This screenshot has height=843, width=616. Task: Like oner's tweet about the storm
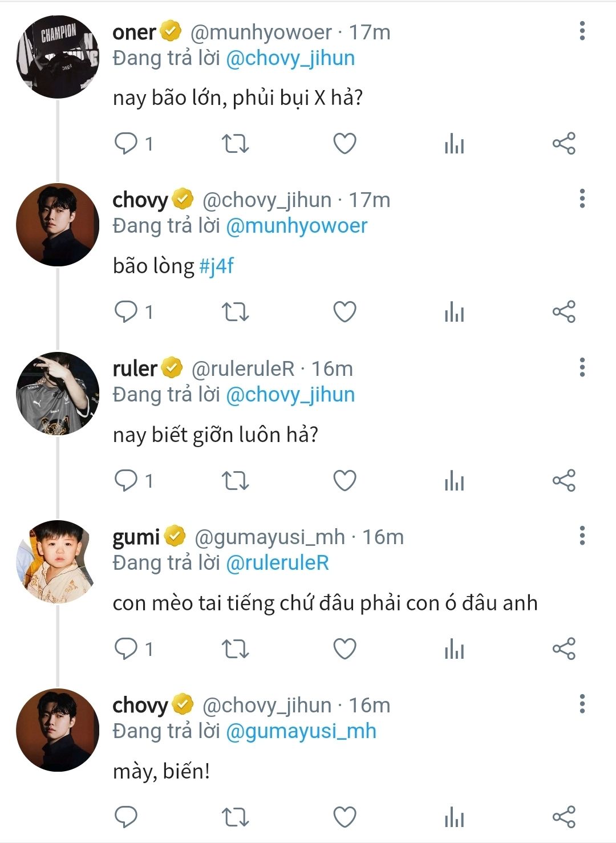[345, 144]
